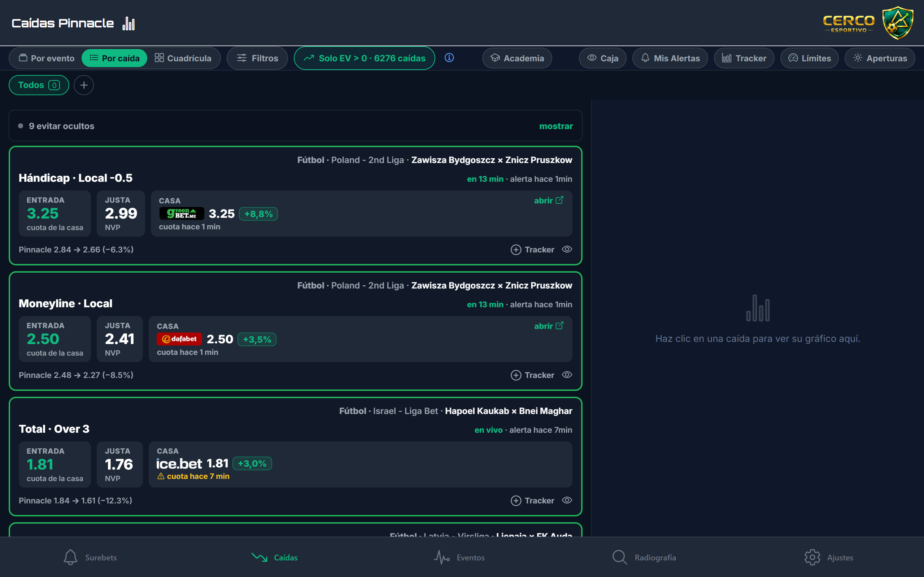Open dafabet abrir link
Image resolution: width=924 pixels, height=577 pixels.
point(549,326)
